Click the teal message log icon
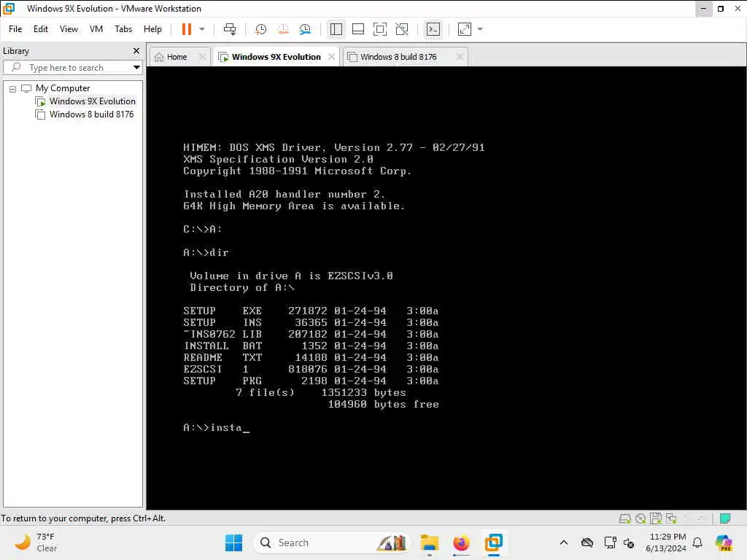Screen dimensions: 747x560 pyautogui.click(x=725, y=518)
